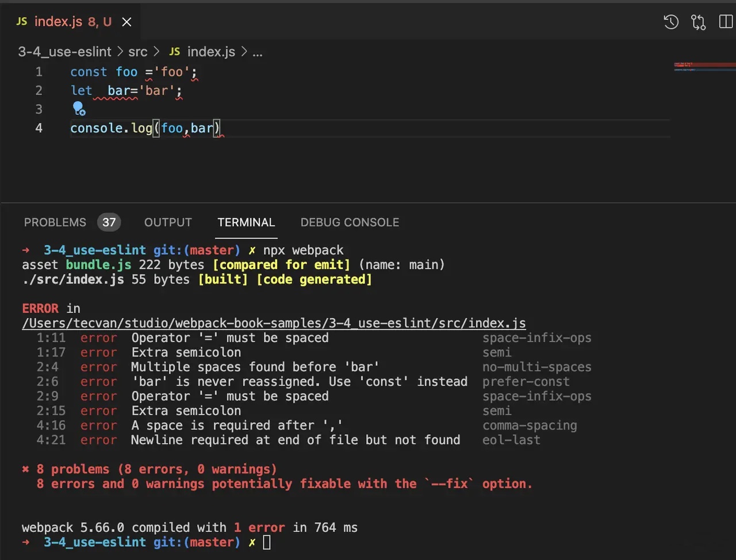This screenshot has width=736, height=560.
Task: Click the 'eol-last' rule name
Action: (511, 440)
